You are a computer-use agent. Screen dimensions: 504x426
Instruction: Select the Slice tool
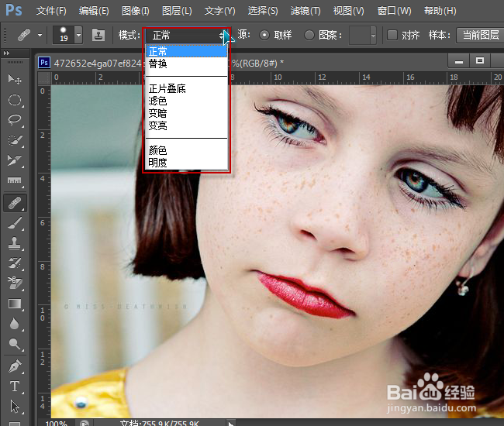point(15,160)
